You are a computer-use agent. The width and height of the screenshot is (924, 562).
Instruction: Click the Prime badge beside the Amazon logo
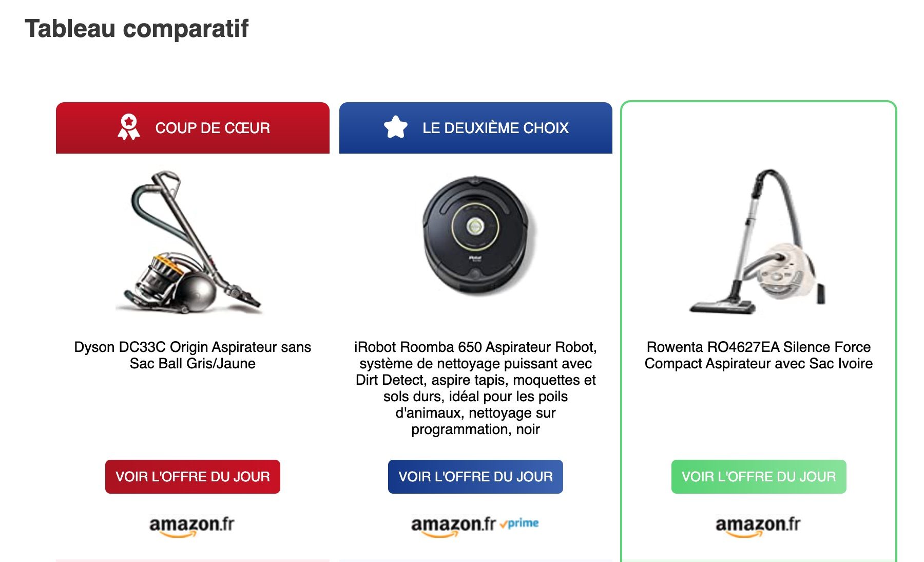(519, 523)
